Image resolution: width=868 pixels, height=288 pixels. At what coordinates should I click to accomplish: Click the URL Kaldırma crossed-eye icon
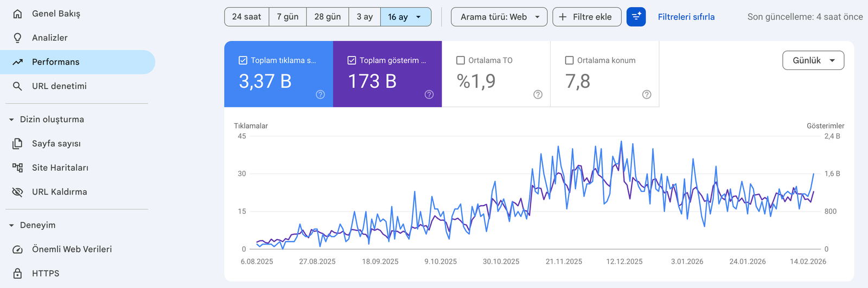[17, 192]
